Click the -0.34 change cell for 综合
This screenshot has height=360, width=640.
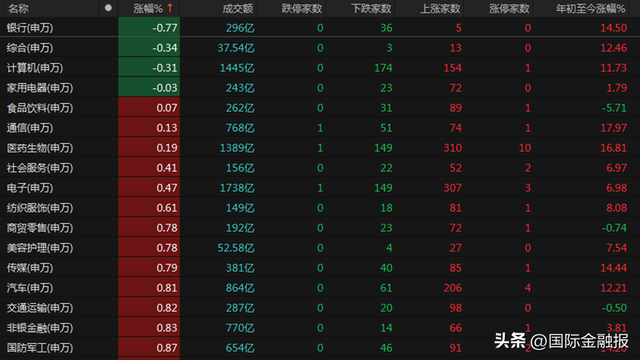click(149, 48)
